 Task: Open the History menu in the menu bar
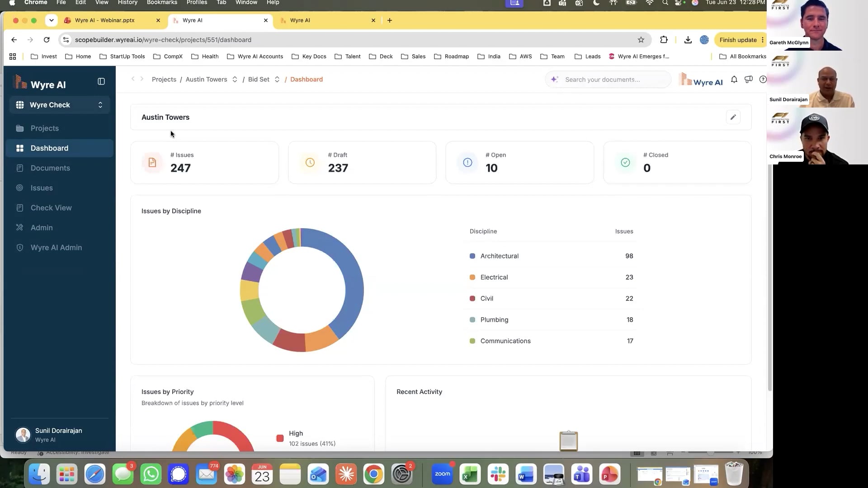click(x=127, y=3)
